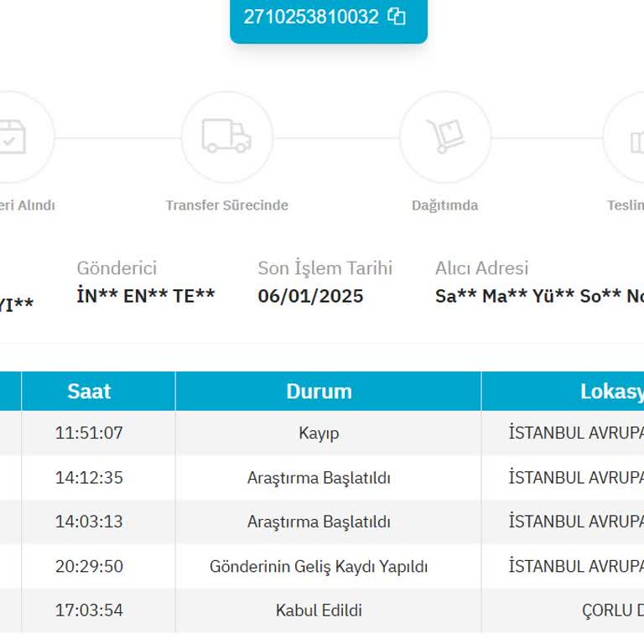This screenshot has width=644, height=644.
Task: Click 'Araştırma Başlatıldı' in 14:12:35 row
Action: click(x=319, y=478)
